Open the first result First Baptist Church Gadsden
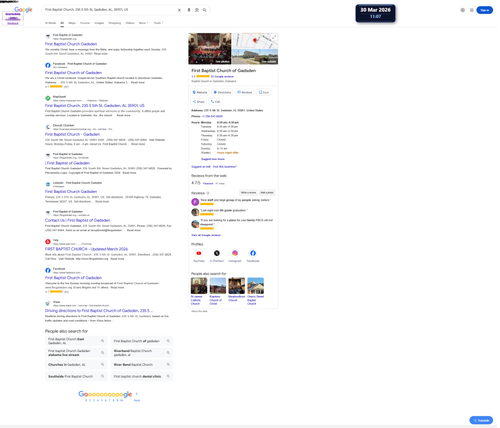Image resolution: width=500 pixels, height=428 pixels. (71, 44)
